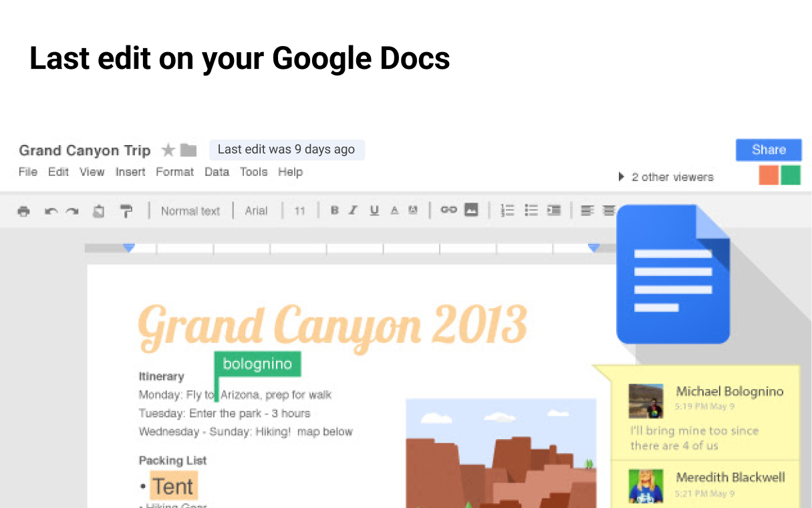Star the Grand Canyon Trip document

tap(168, 150)
